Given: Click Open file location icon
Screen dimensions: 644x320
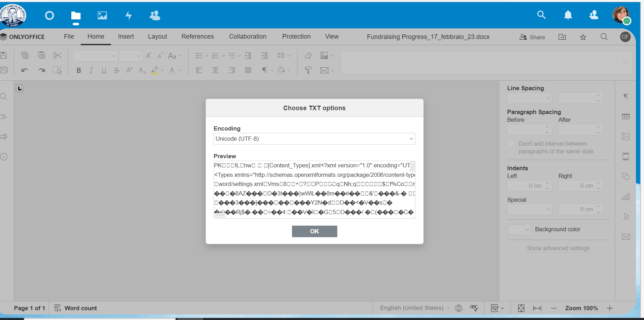Looking at the screenshot, I should (562, 37).
